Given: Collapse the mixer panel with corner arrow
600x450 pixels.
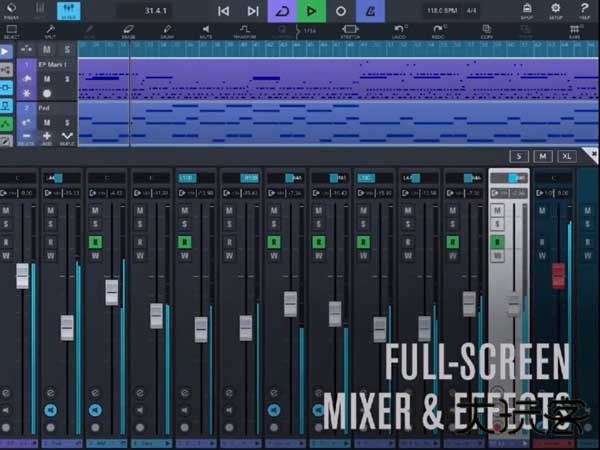Looking at the screenshot, I should [x=591, y=153].
